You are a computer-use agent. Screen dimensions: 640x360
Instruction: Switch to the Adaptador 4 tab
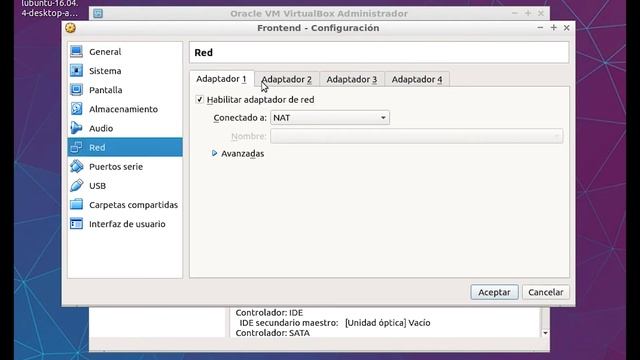click(x=417, y=80)
